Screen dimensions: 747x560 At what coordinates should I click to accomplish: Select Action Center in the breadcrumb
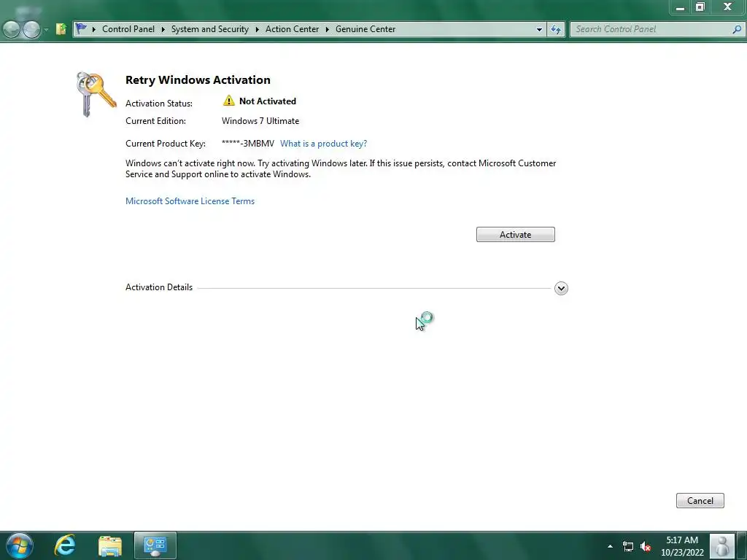(x=292, y=29)
